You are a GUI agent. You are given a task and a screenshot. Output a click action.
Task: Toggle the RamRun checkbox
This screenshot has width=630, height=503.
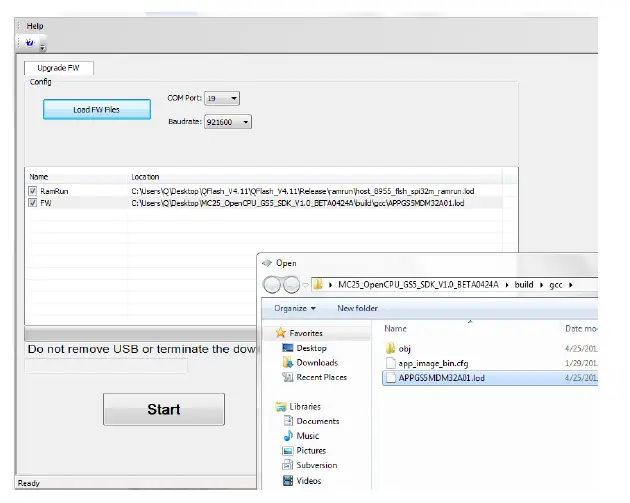pyautogui.click(x=33, y=191)
